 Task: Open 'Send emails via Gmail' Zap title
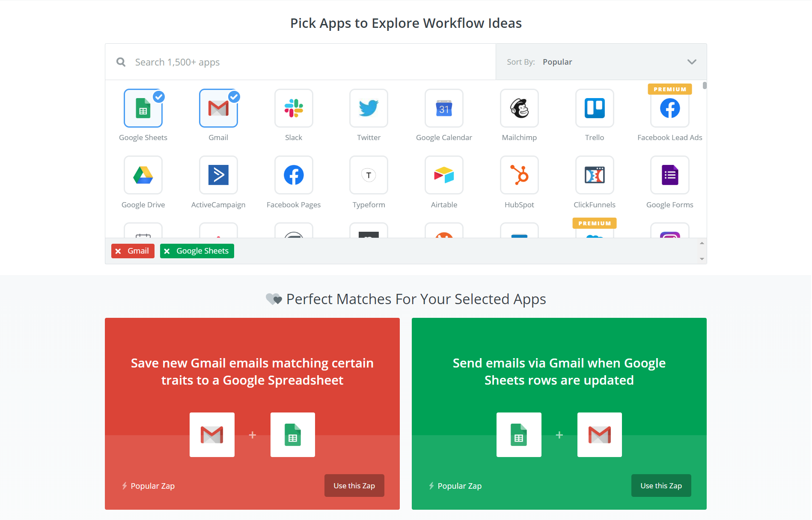[559, 371]
